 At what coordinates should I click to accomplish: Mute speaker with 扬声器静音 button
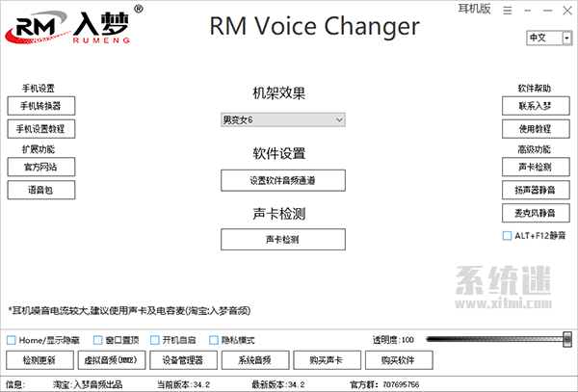(537, 190)
